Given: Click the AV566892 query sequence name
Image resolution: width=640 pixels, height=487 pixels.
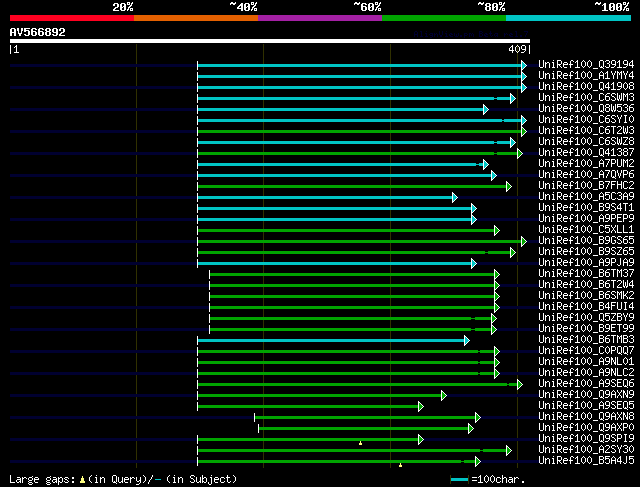Looking at the screenshot, I should tap(38, 32).
